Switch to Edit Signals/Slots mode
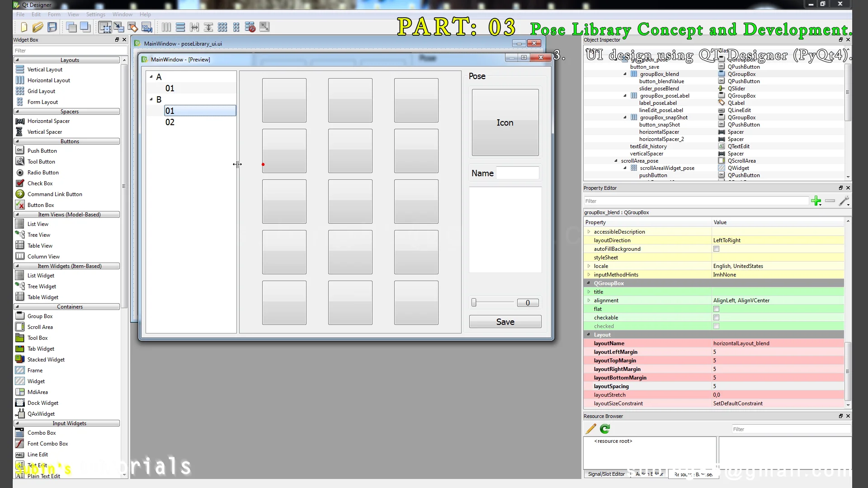This screenshot has height=488, width=868. 118,27
